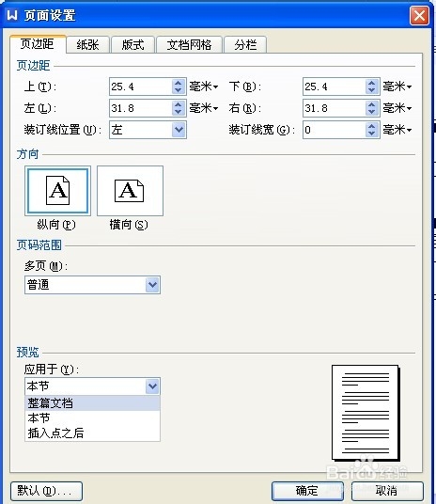Switch to the 文档网格 tab
The width and height of the screenshot is (436, 504).
tap(189, 45)
